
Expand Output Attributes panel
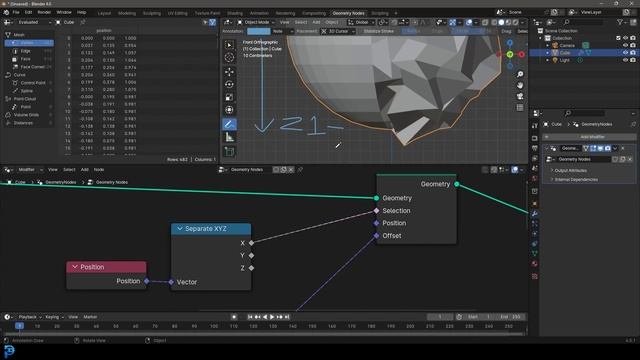(x=570, y=170)
